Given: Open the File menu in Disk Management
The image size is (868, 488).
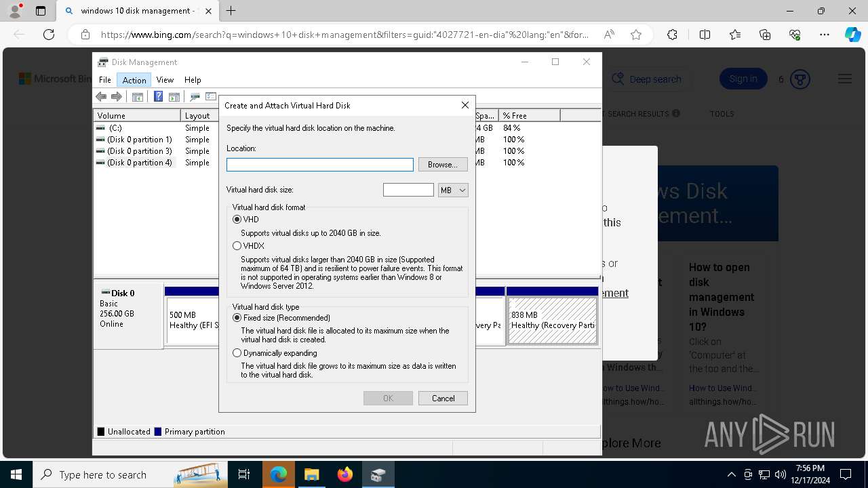Looking at the screenshot, I should (x=105, y=80).
